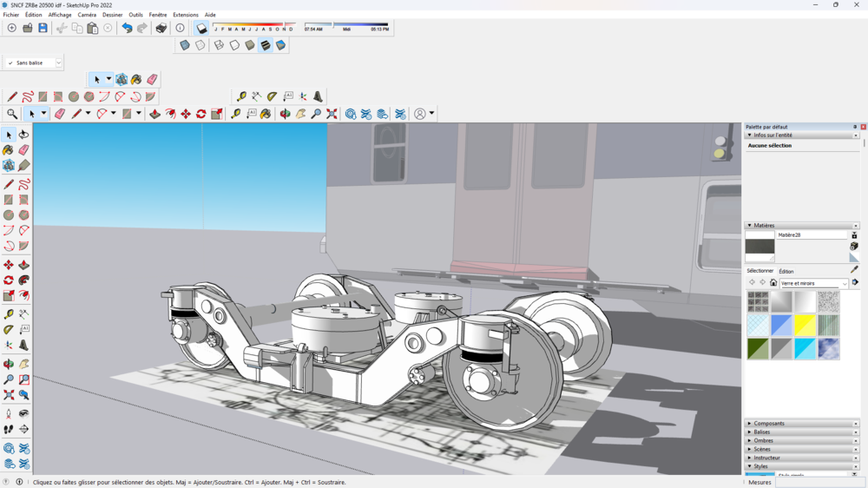Set material to default icon in Matières panel
The width and height of the screenshot is (868, 488).
[854, 258]
